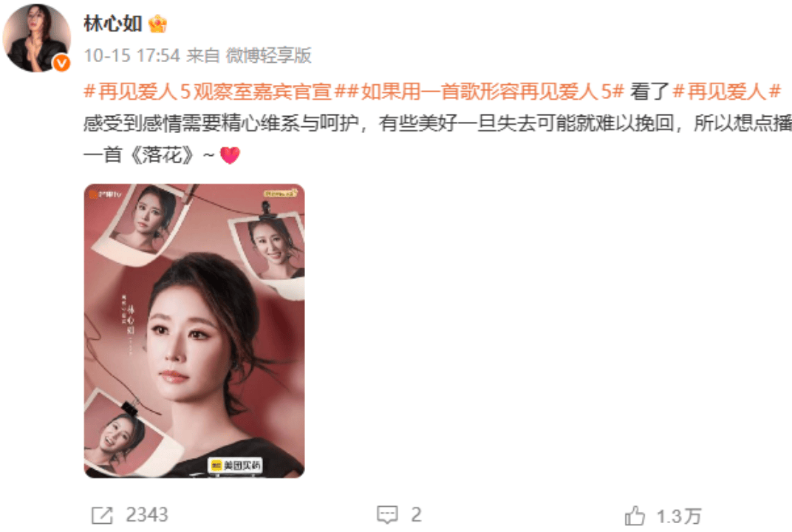Open the 林心如 profile avatar
The width and height of the screenshot is (792, 532).
pyautogui.click(x=37, y=38)
